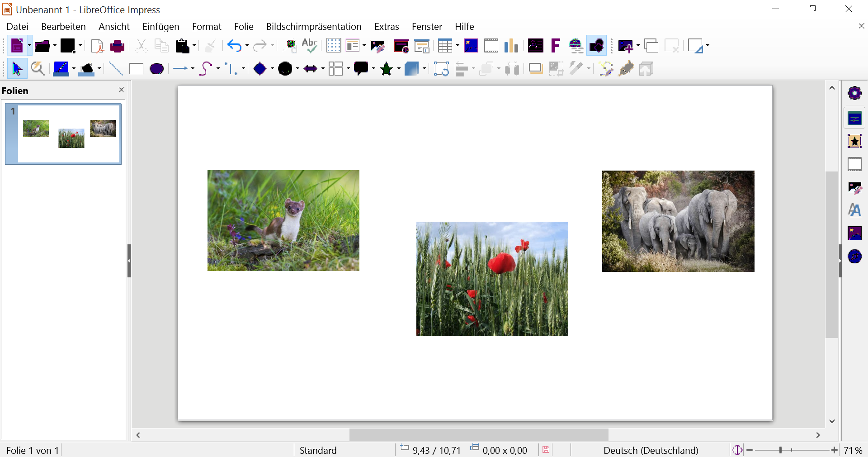868x457 pixels.
Task: Click the Deutsch (Deutschland) language field
Action: click(651, 450)
